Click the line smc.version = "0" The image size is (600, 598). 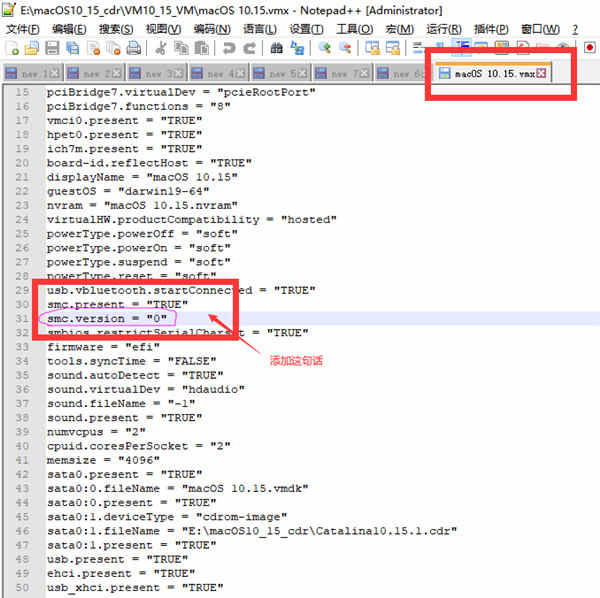click(107, 318)
